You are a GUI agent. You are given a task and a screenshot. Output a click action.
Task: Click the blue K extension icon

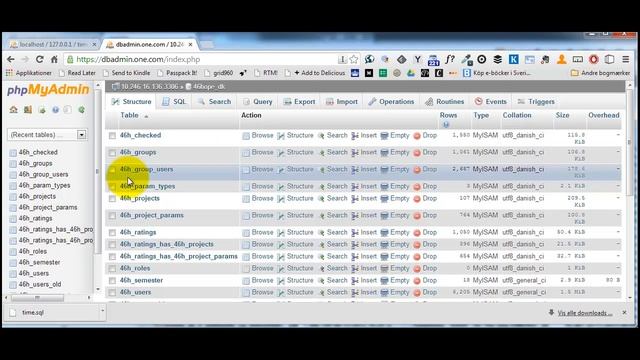pyautogui.click(x=513, y=59)
